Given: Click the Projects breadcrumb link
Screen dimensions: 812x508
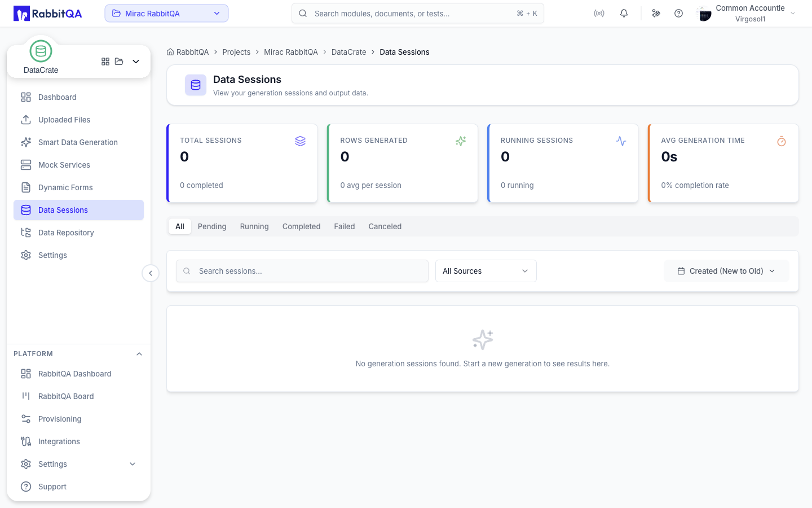Looking at the screenshot, I should tap(236, 52).
